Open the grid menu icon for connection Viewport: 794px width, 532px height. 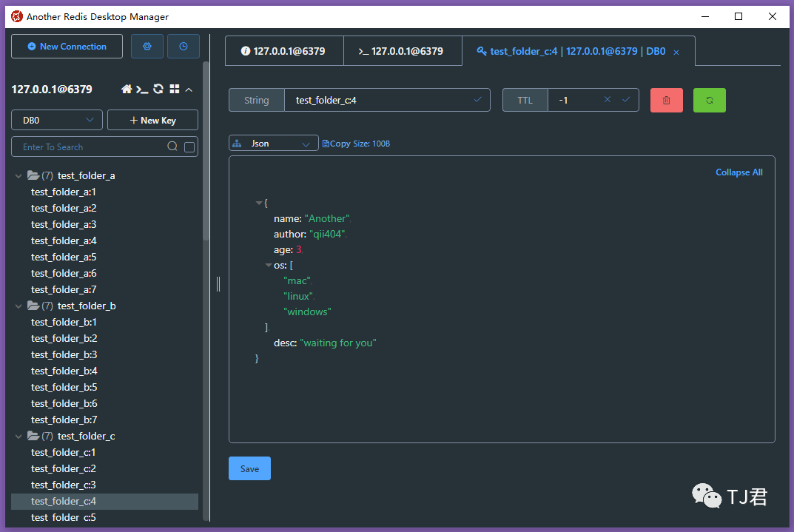pos(175,89)
